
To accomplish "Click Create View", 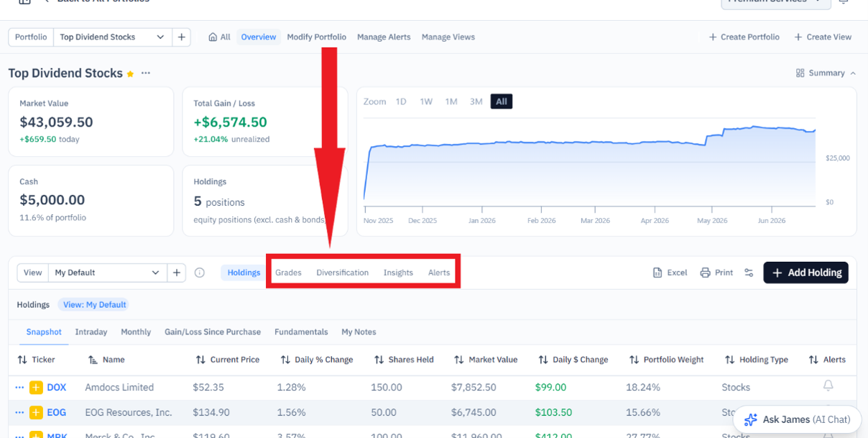I will 823,37.
